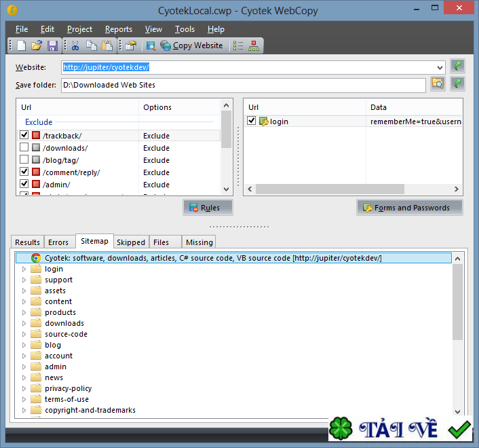Viewport: 479px width, 448px height.
Task: Switch to the Skipped tab
Action: coord(130,242)
